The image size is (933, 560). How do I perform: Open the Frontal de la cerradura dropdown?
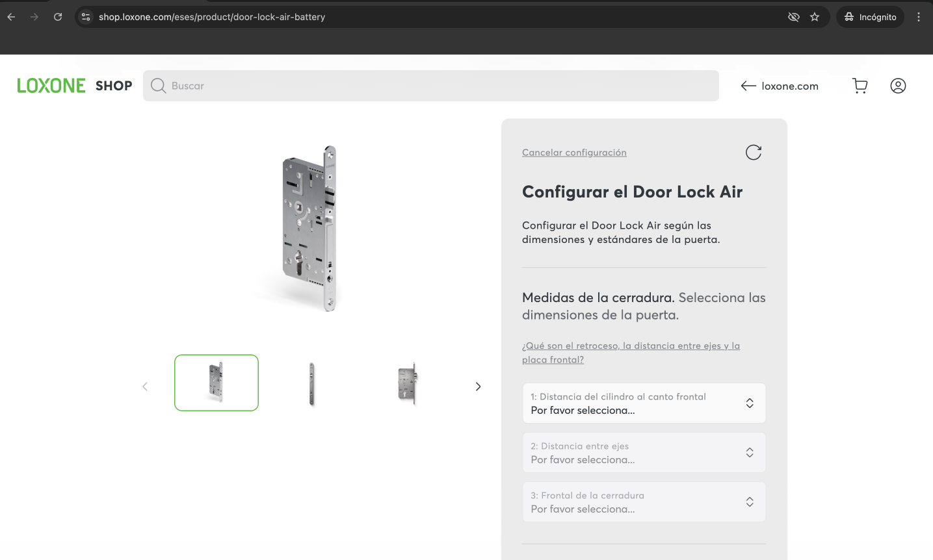(x=644, y=502)
